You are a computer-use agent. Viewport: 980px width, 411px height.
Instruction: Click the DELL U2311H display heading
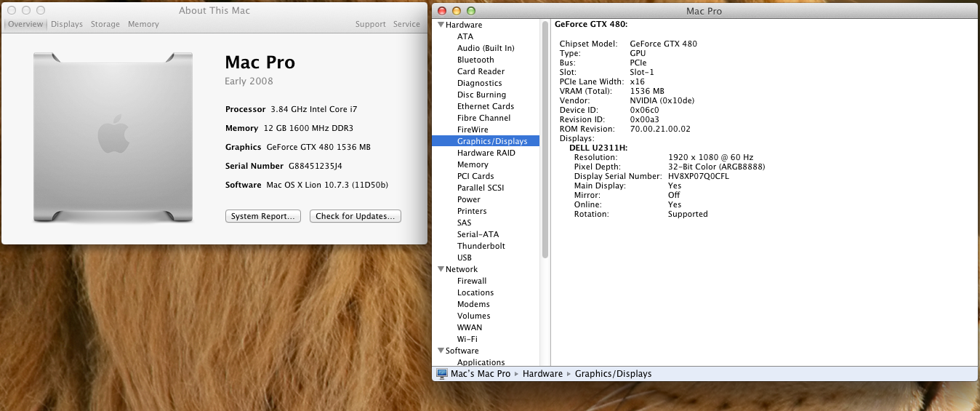pos(598,148)
